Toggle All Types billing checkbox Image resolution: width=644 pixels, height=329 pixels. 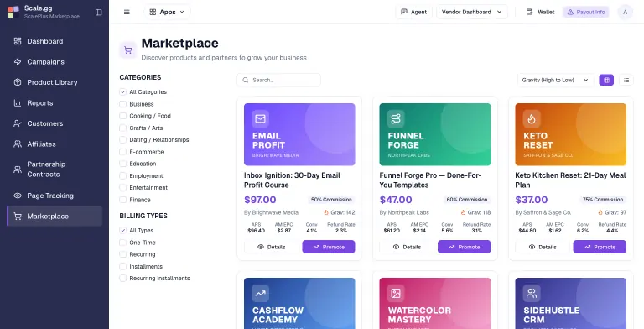click(122, 230)
